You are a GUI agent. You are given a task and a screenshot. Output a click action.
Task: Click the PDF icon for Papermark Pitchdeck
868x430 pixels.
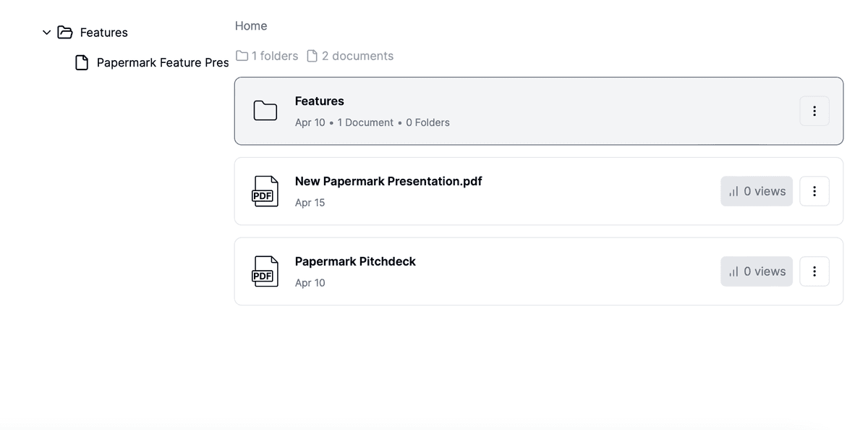265,271
